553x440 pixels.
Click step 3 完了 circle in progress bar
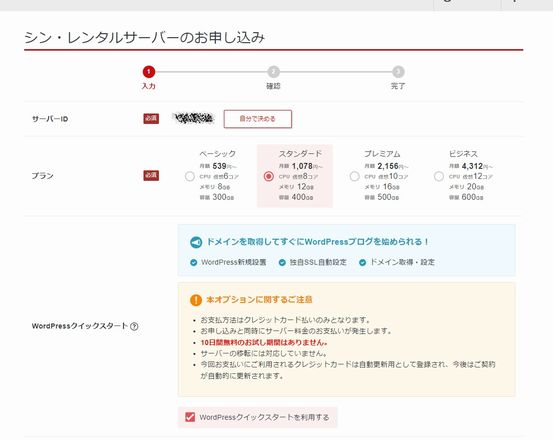click(398, 72)
